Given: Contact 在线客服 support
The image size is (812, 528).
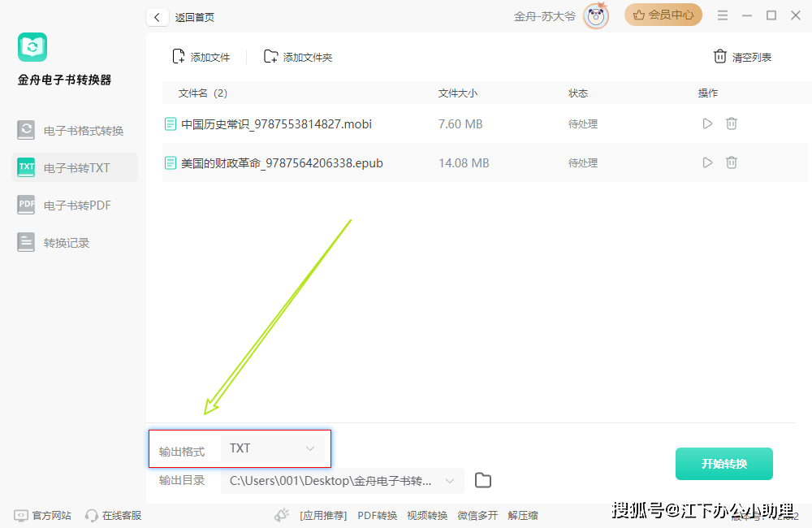Looking at the screenshot, I should pos(113,516).
